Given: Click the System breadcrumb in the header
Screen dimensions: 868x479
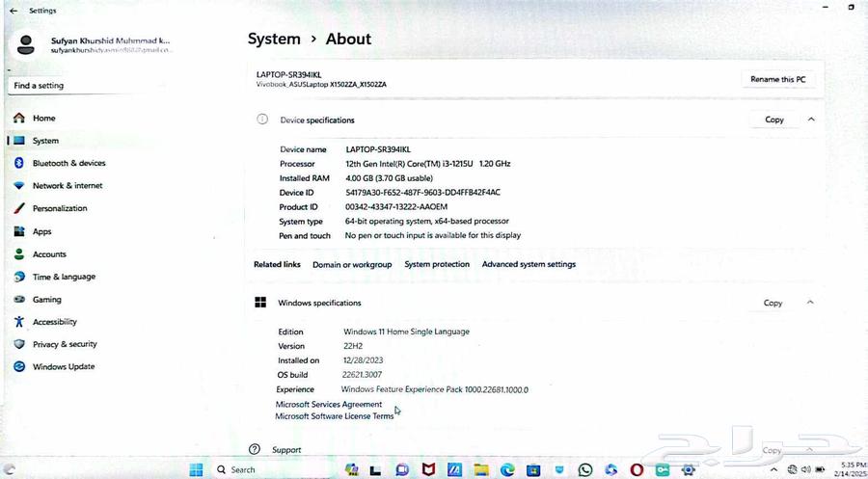Looking at the screenshot, I should pyautogui.click(x=274, y=40).
